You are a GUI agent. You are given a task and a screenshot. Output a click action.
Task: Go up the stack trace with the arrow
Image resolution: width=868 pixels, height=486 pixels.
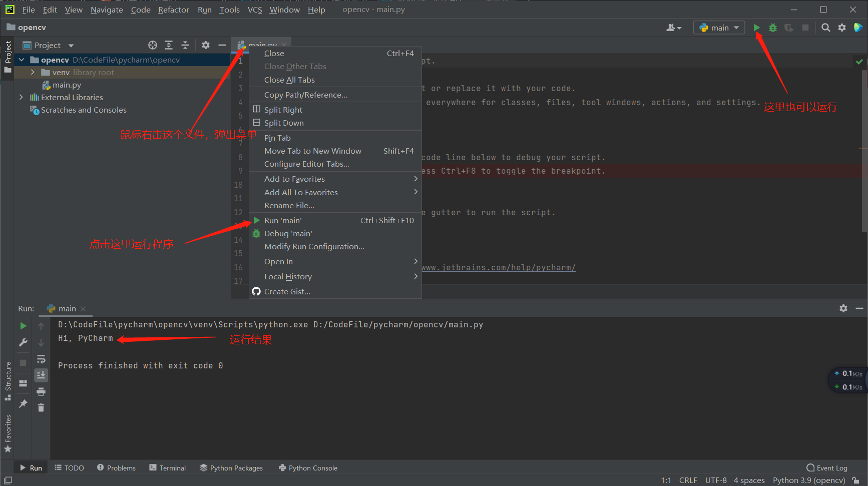pos(41,326)
